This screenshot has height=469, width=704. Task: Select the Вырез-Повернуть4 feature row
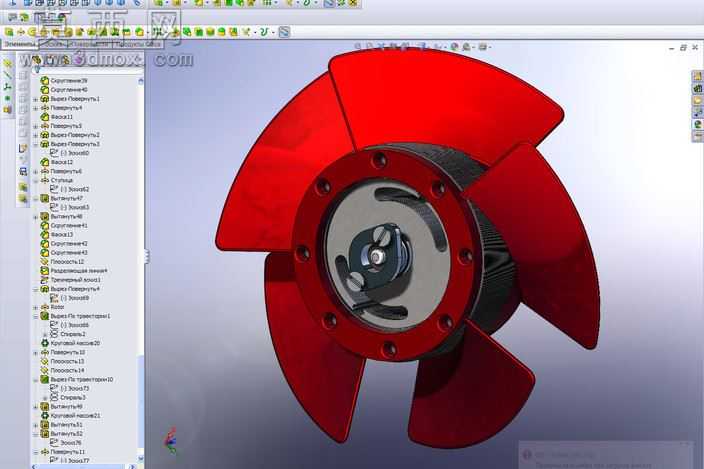(x=70, y=289)
